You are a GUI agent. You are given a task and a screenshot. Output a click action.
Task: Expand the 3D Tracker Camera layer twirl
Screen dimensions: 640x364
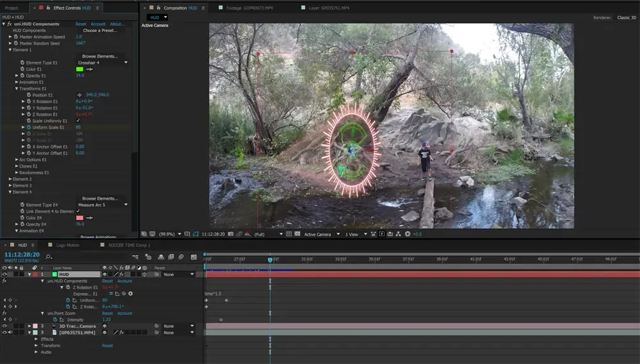(x=29, y=326)
